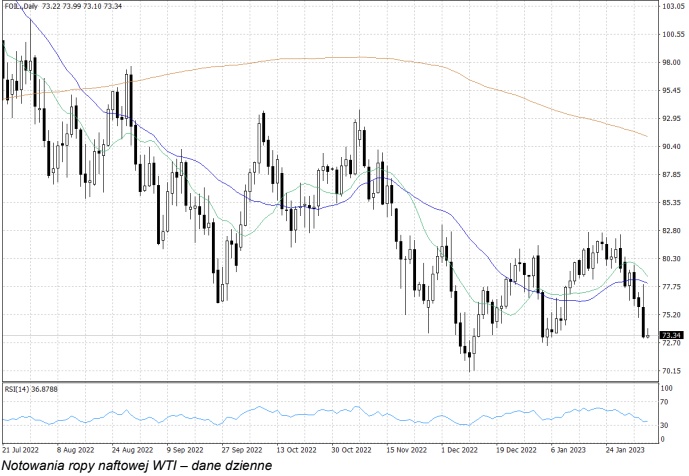The image size is (689, 476).
Task: Click the 21 Jul 2022 date label
Action: click(23, 450)
